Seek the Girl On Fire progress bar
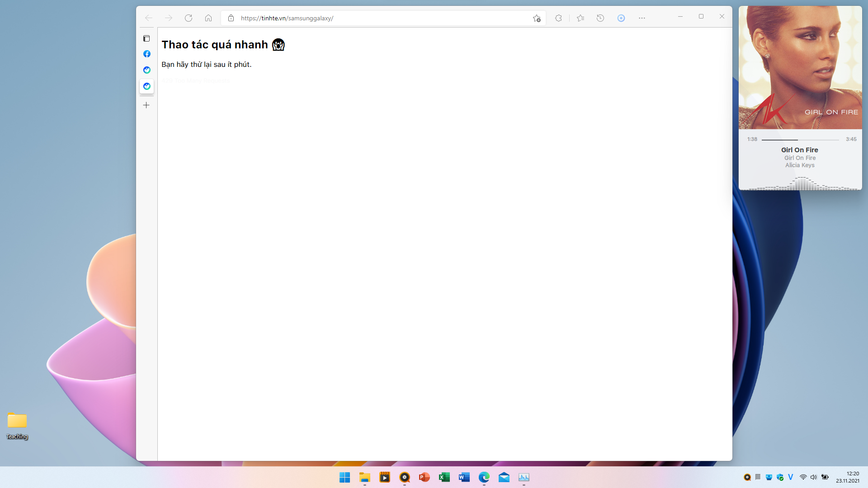Viewport: 868px width, 488px height. pyautogui.click(x=800, y=140)
